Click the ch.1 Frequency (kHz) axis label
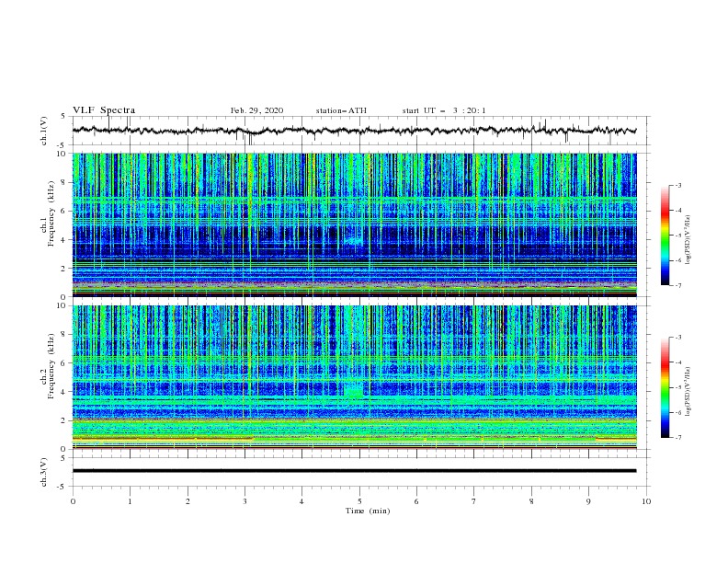Image resolution: width=728 pixels, height=563 pixels. pyautogui.click(x=48, y=214)
